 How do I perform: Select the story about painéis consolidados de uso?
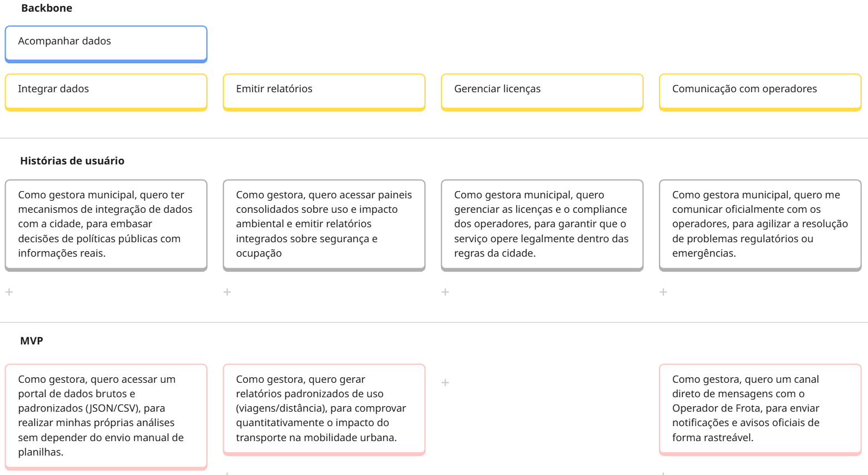(x=324, y=224)
